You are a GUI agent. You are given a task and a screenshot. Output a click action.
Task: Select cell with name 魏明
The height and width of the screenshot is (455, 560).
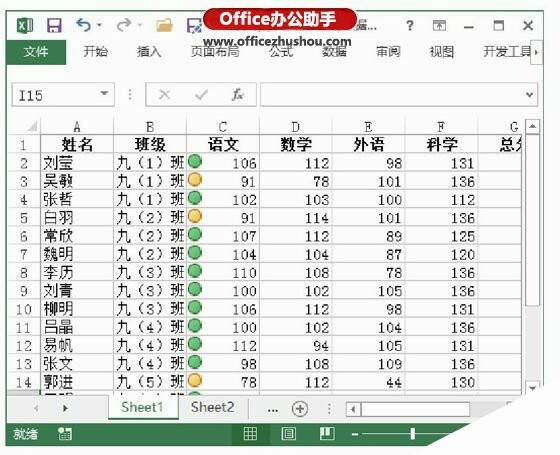tap(77, 254)
